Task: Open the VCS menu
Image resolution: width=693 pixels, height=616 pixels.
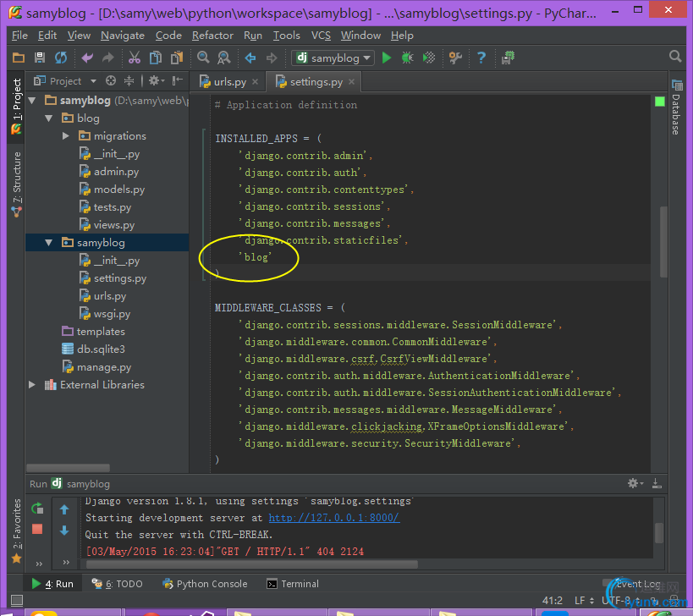Action: tap(321, 36)
